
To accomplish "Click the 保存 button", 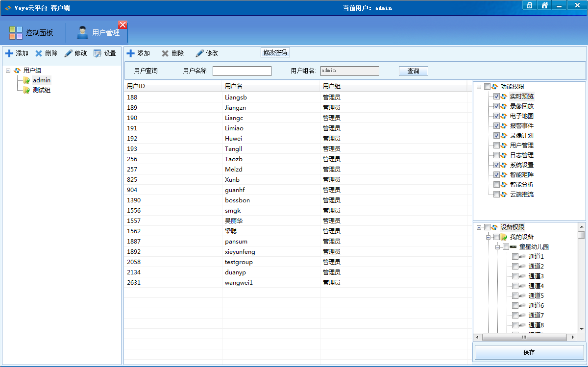I will [529, 352].
